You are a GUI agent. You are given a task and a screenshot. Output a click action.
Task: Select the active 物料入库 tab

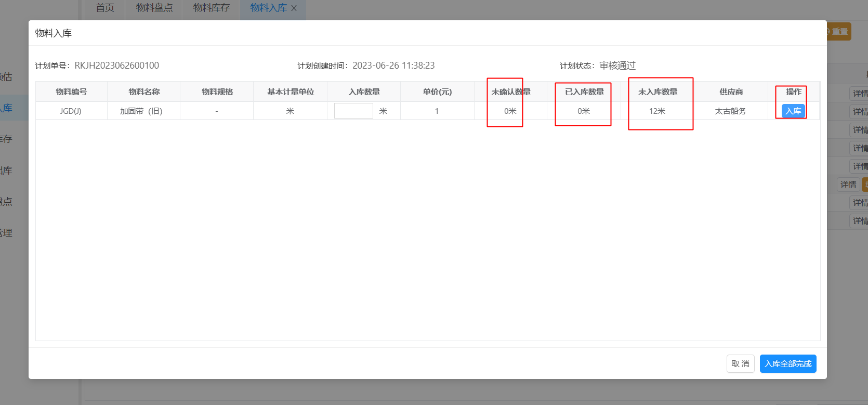[x=268, y=8]
